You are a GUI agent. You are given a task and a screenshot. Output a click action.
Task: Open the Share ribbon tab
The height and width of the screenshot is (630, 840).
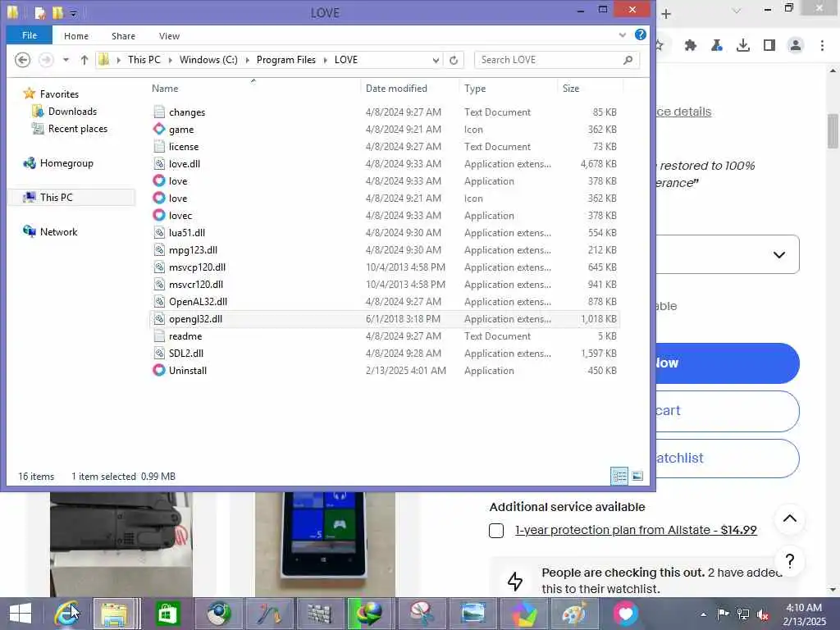123,36
